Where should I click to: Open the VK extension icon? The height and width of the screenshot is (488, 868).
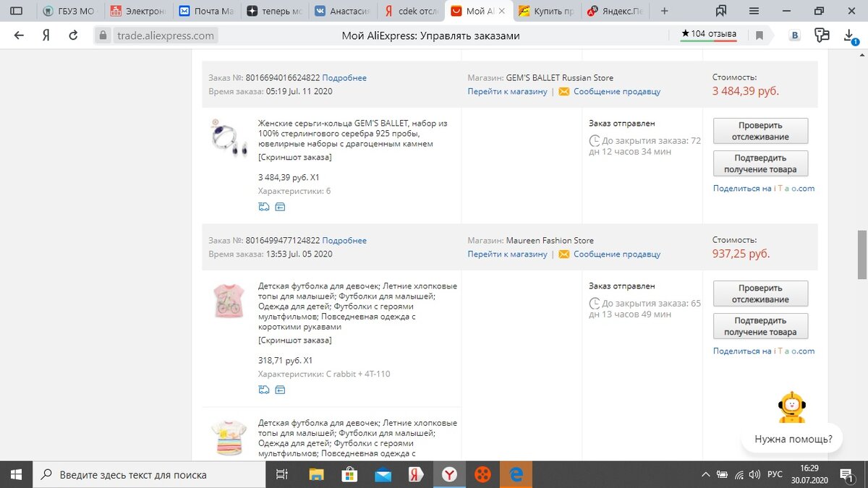(x=796, y=35)
